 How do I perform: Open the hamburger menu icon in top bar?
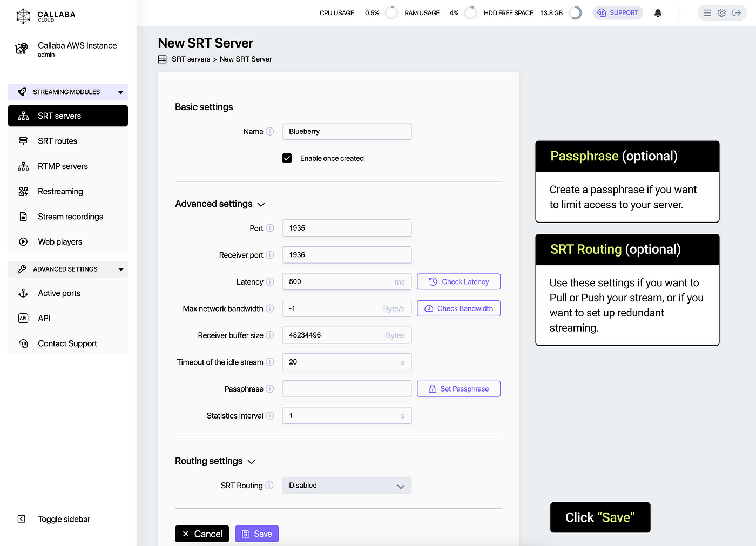click(x=707, y=13)
